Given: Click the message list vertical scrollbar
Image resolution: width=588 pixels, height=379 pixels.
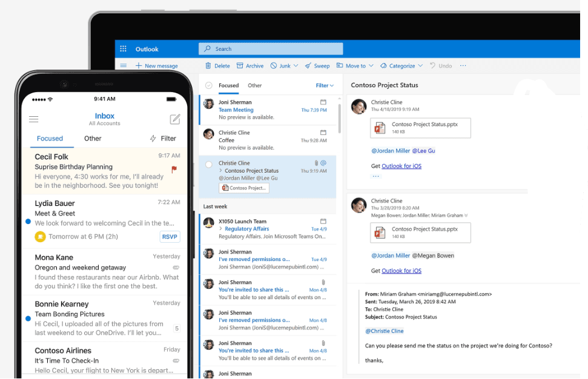Looking at the screenshot, I should pos(340,115).
